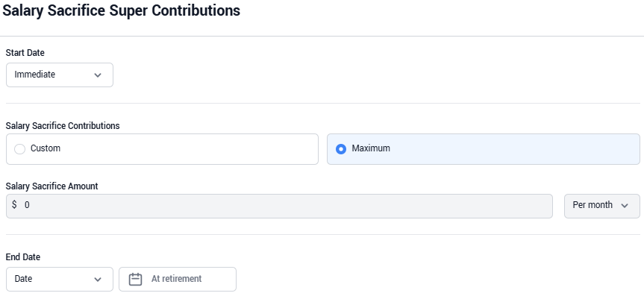Click the dollar sign in amount field
The height and width of the screenshot is (296, 644).
coord(14,205)
